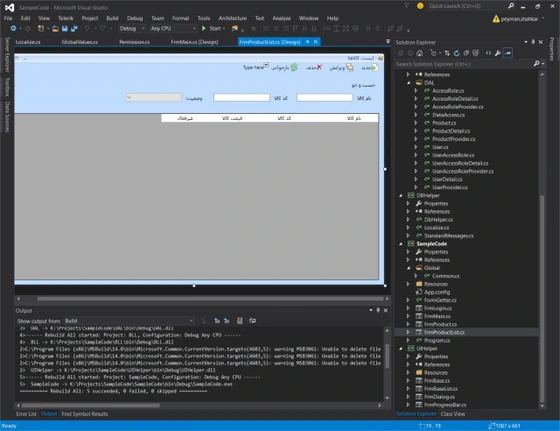The height and width of the screenshot is (431, 560).
Task: Toggle word wrap in the Output panel
Action: tap(252, 321)
